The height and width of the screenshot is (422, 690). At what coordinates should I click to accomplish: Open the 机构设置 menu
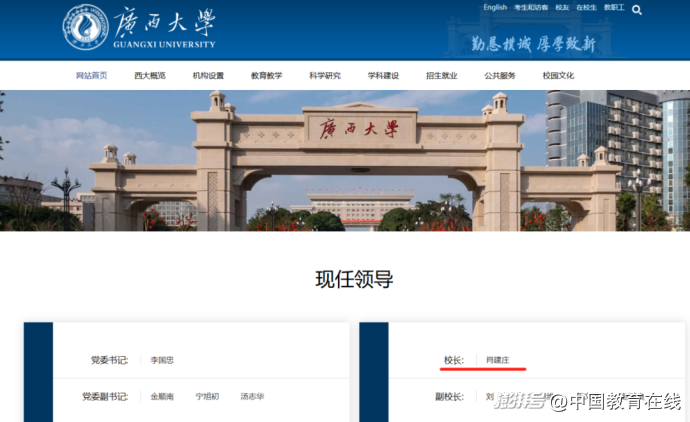[208, 76]
